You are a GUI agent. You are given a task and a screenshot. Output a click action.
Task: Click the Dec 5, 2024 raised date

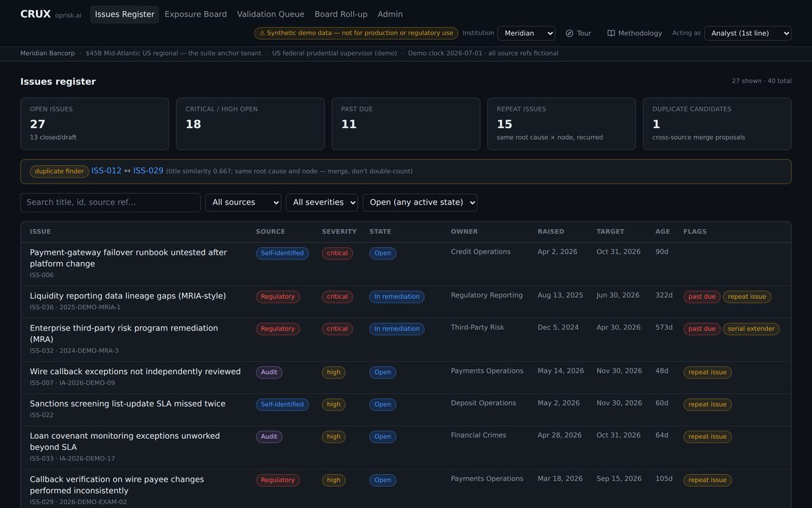[558, 328]
